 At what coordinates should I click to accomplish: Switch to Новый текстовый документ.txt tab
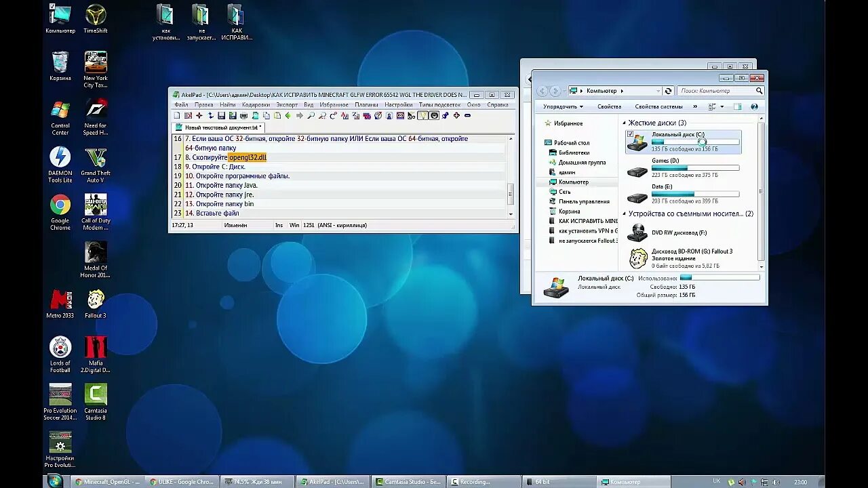(218, 127)
